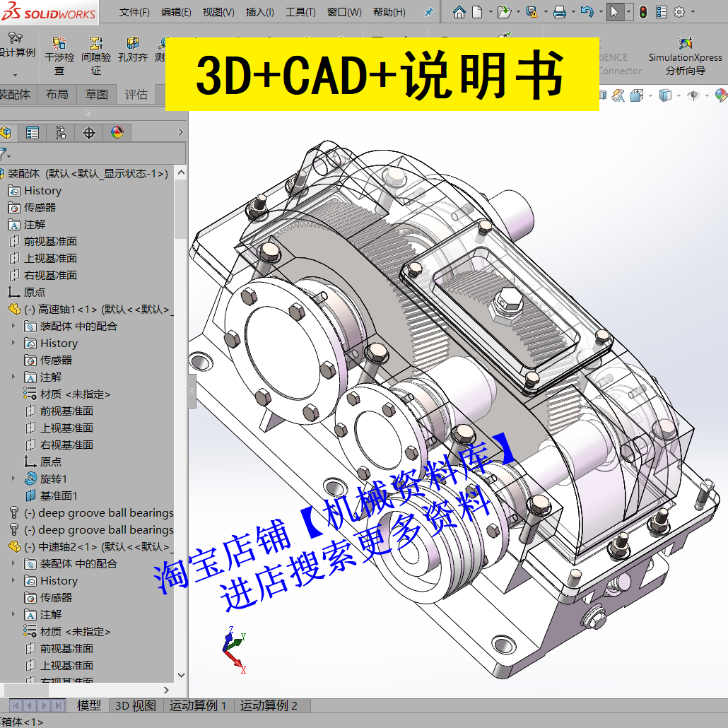Image resolution: width=728 pixels, height=728 pixels.
Task: Switch to the 运动算例 1 tab
Action: [198, 705]
